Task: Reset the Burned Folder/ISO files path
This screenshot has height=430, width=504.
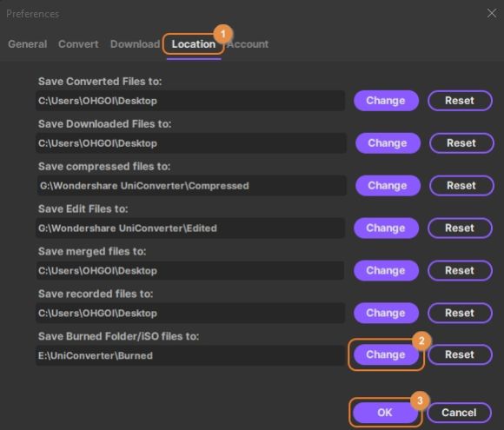Action: (x=460, y=354)
